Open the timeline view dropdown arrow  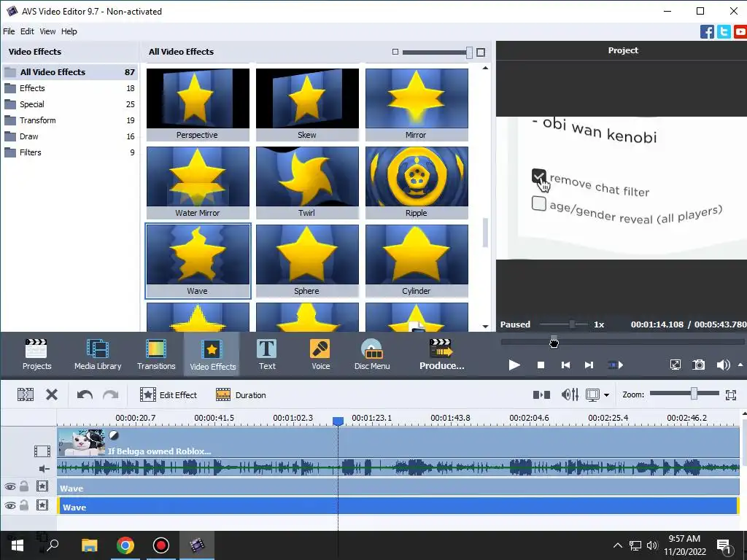(x=606, y=394)
